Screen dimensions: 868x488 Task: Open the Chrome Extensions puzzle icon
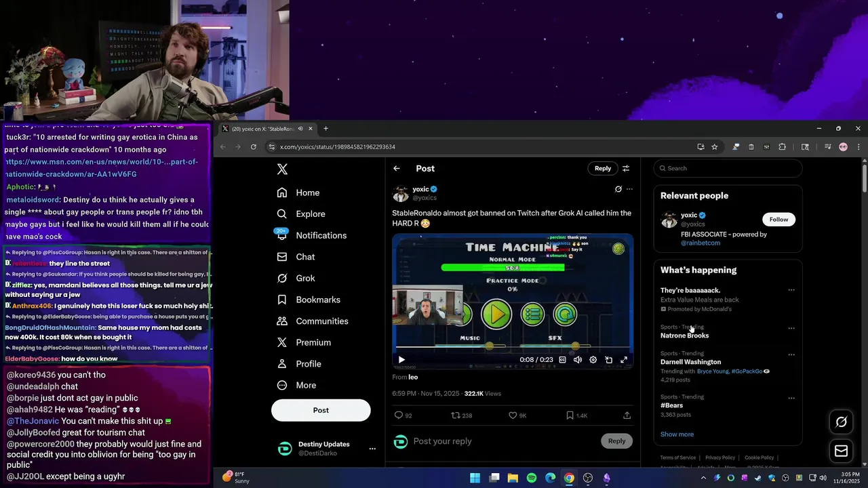[x=782, y=146]
